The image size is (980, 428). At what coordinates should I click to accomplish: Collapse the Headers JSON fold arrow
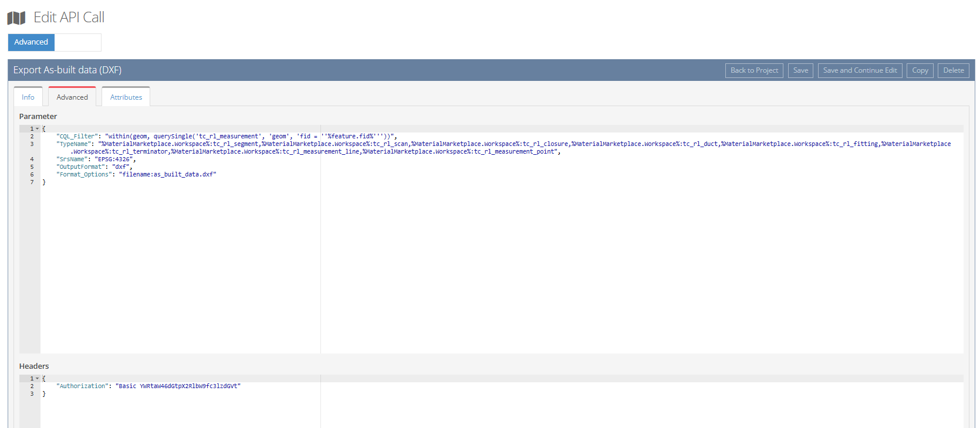point(38,379)
